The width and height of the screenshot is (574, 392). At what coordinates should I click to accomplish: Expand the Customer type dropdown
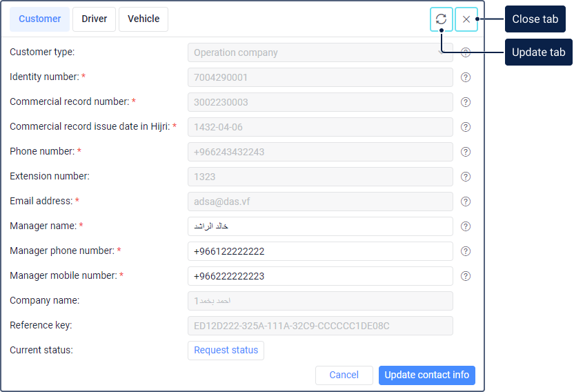pos(320,52)
